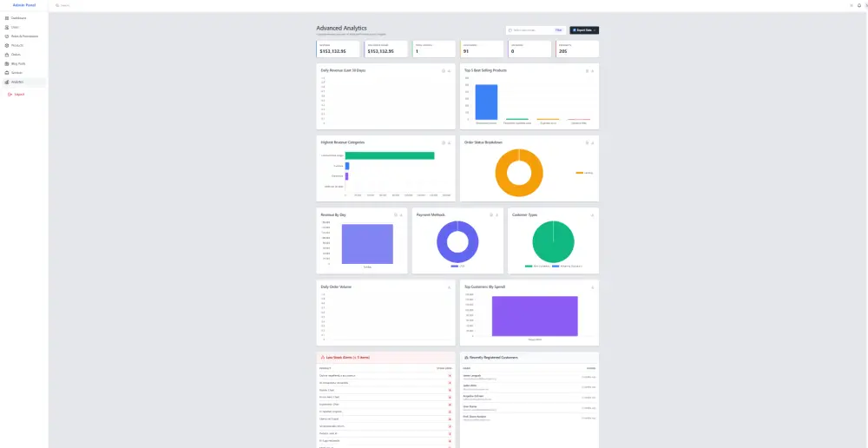Viewport: 868px width, 448px height.
Task: Toggle Returning Customers legend in Customer Types
Action: pyautogui.click(x=567, y=267)
